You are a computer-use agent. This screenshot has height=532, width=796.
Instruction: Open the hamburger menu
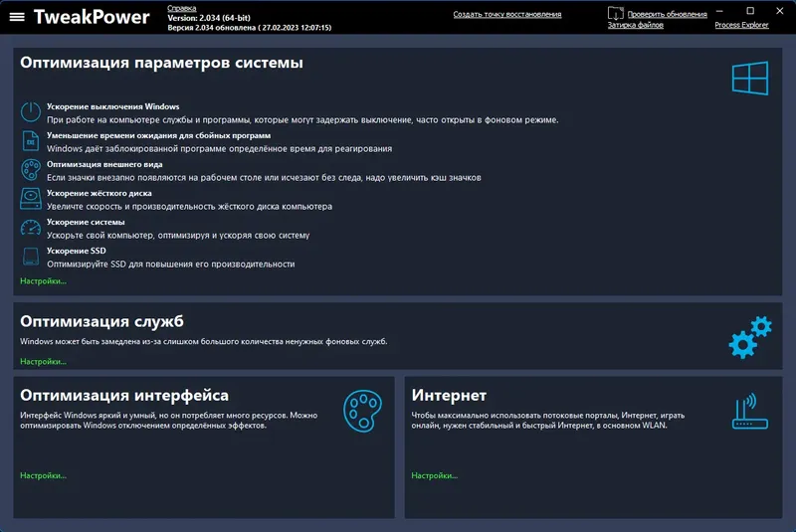[x=17, y=17]
